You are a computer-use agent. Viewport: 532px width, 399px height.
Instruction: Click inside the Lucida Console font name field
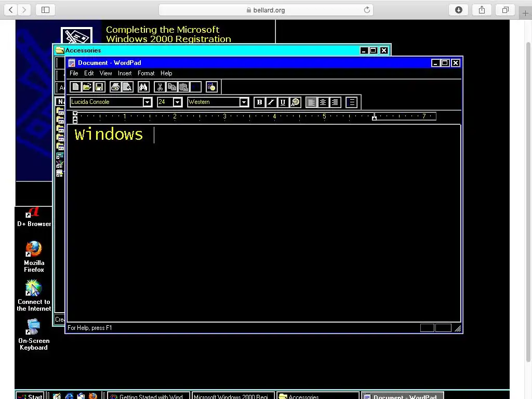pyautogui.click(x=107, y=102)
